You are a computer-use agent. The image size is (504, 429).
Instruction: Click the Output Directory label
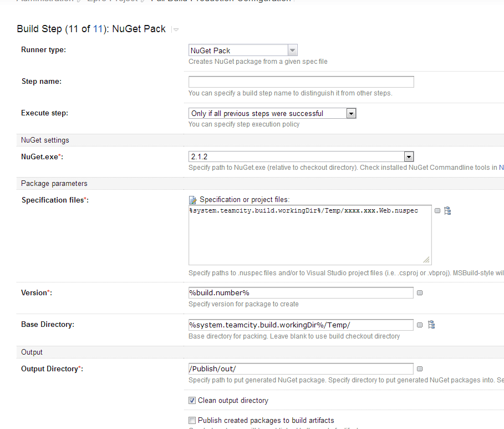[52, 369]
